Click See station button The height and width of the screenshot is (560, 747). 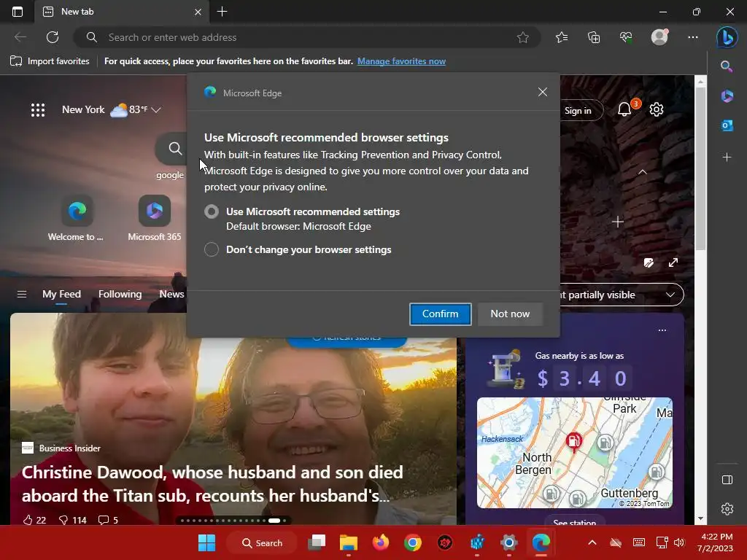click(x=575, y=521)
